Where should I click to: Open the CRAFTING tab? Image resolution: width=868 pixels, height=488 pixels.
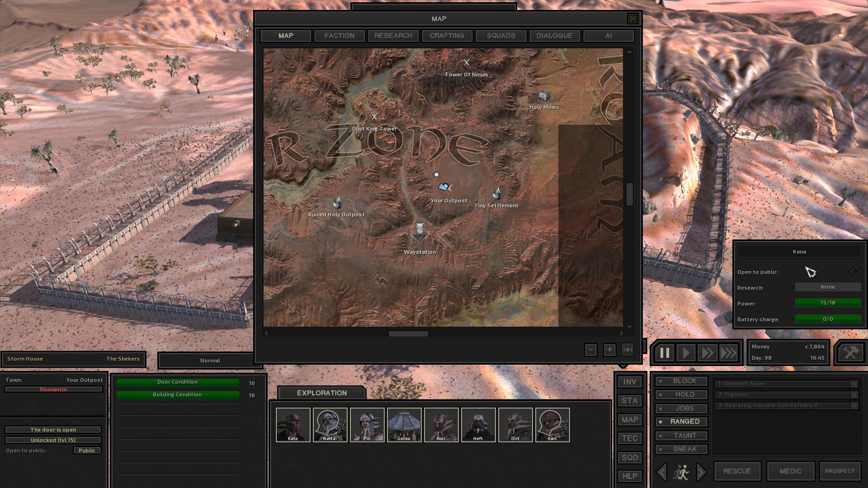[447, 36]
